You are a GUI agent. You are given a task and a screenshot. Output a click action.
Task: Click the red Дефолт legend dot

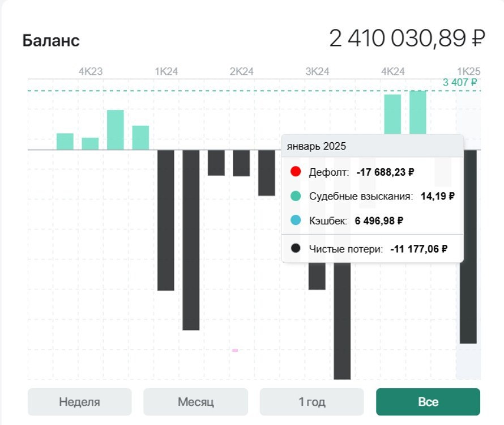click(x=295, y=172)
